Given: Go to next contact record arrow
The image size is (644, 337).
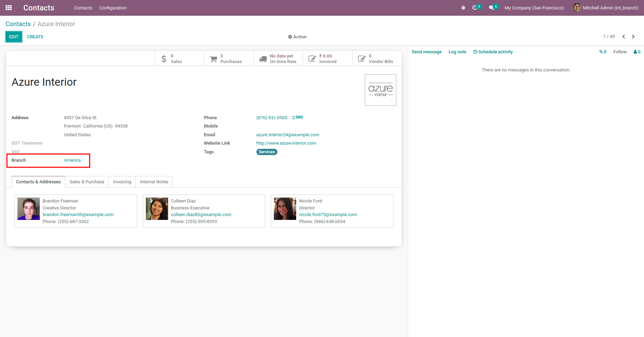Looking at the screenshot, I should [x=633, y=37].
